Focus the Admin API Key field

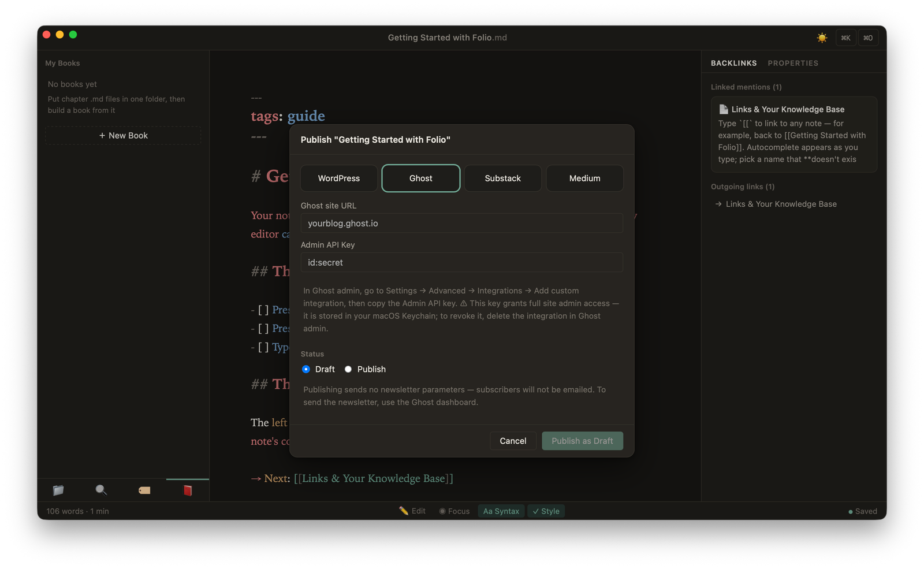(462, 262)
